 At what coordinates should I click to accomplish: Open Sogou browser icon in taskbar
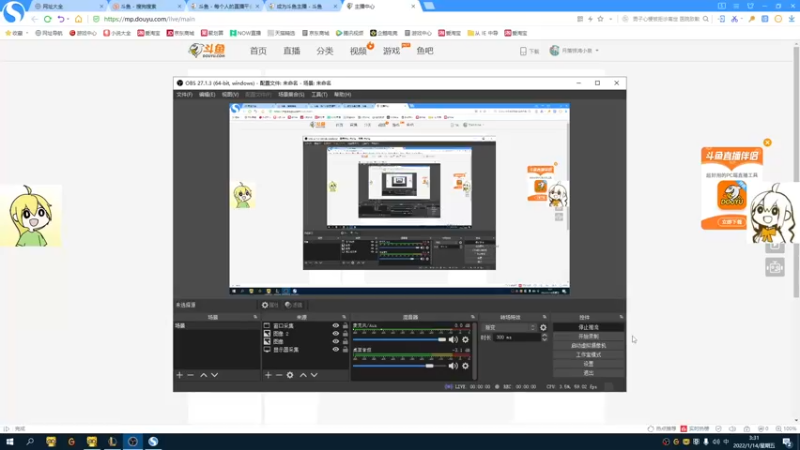[x=153, y=442]
